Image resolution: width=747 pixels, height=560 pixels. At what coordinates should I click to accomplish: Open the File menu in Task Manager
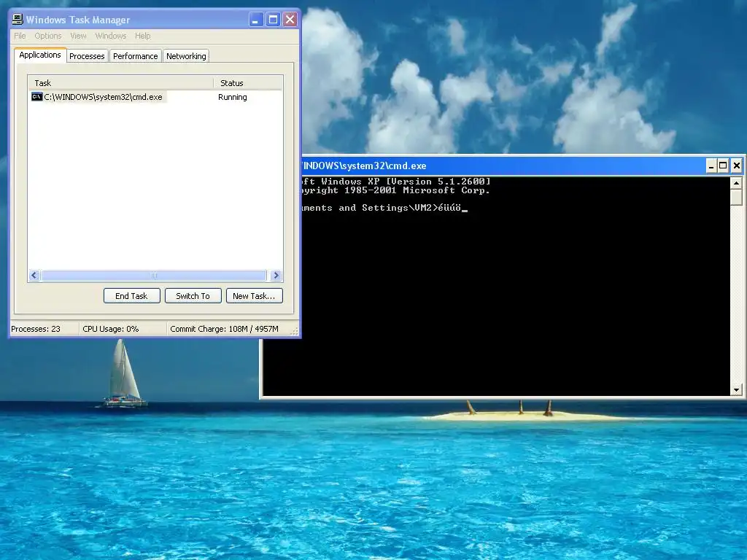(20, 36)
